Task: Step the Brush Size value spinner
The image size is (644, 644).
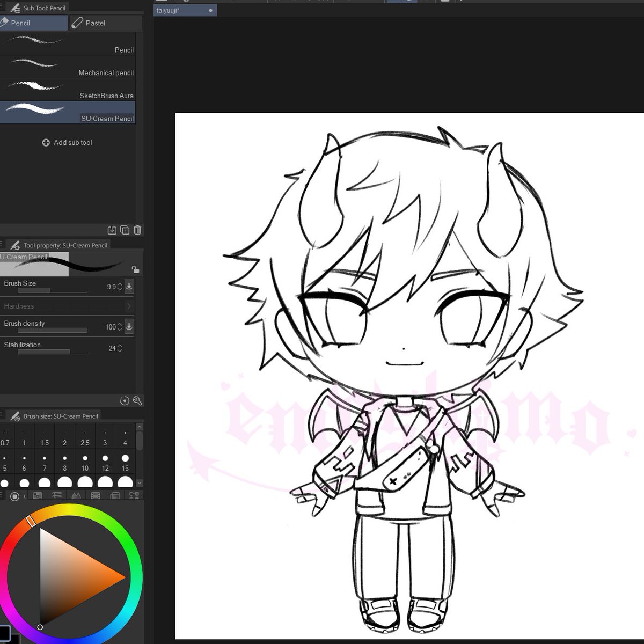Action: [119, 287]
